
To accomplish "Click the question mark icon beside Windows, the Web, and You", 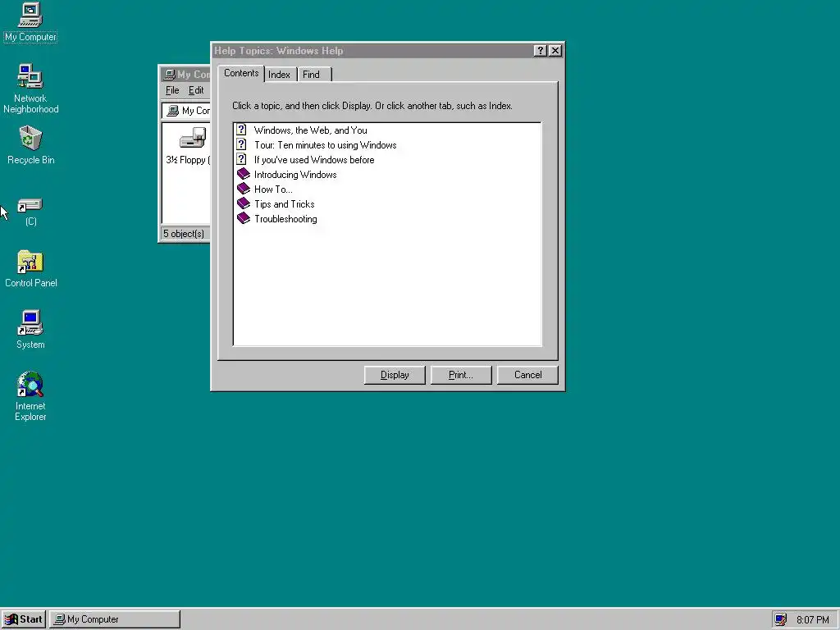I will click(x=242, y=130).
